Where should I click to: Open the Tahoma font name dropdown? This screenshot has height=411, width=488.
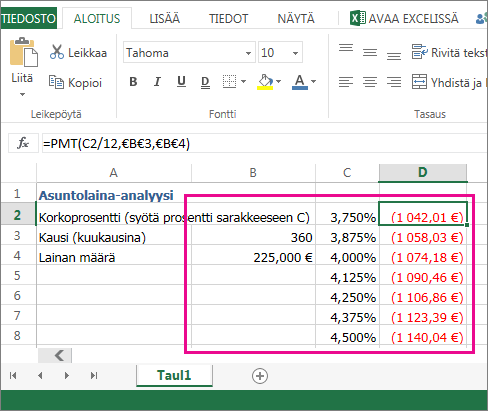click(x=248, y=53)
